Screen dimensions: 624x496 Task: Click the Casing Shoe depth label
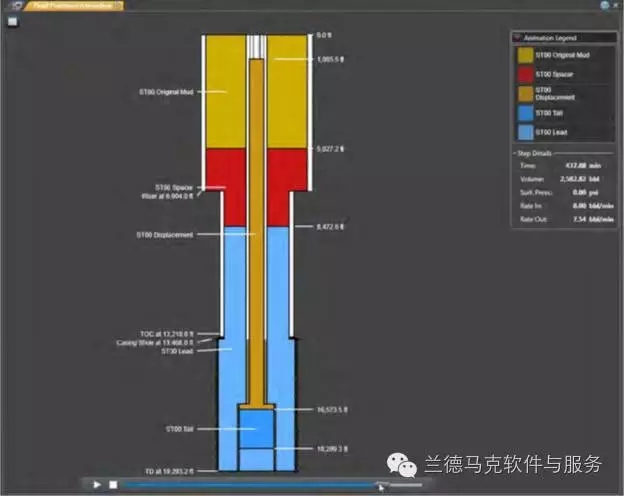point(166,342)
